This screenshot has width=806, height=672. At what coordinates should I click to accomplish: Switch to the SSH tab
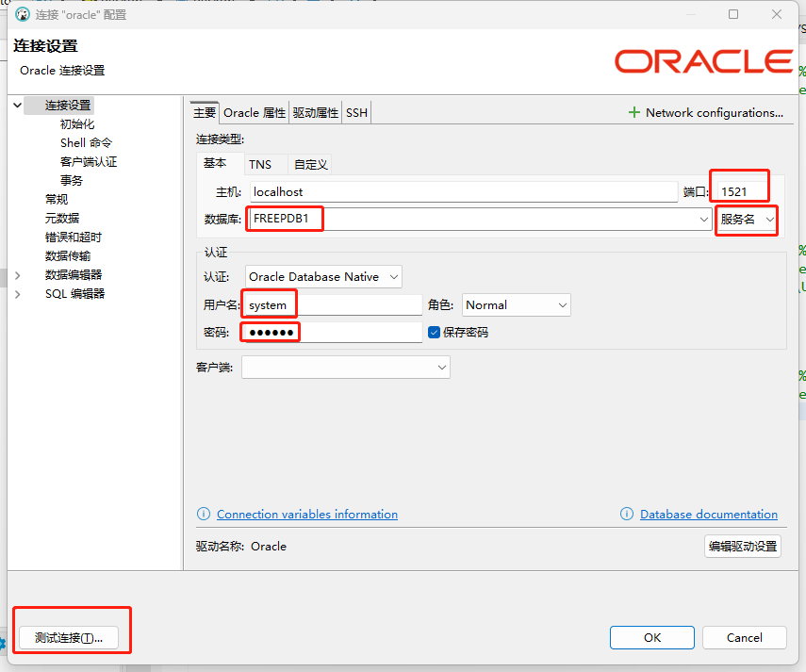(x=356, y=112)
